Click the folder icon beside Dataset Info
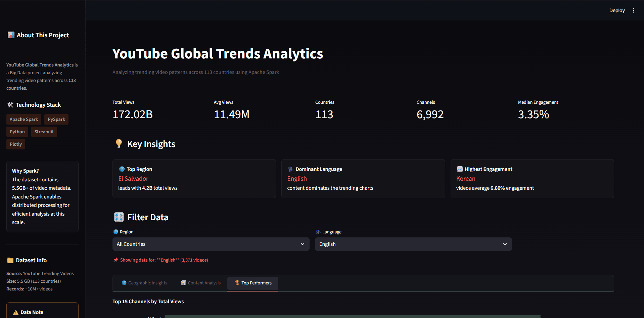Viewport: 644px width, 318px height. coord(10,260)
